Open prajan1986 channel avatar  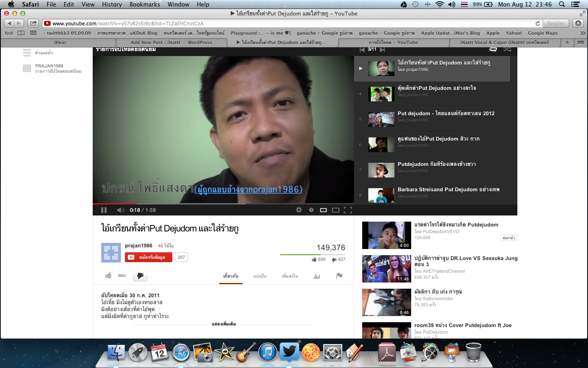tap(111, 253)
